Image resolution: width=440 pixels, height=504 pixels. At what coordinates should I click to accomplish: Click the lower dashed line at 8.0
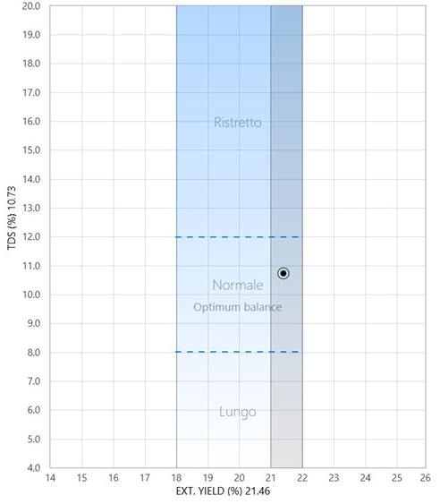coord(237,352)
